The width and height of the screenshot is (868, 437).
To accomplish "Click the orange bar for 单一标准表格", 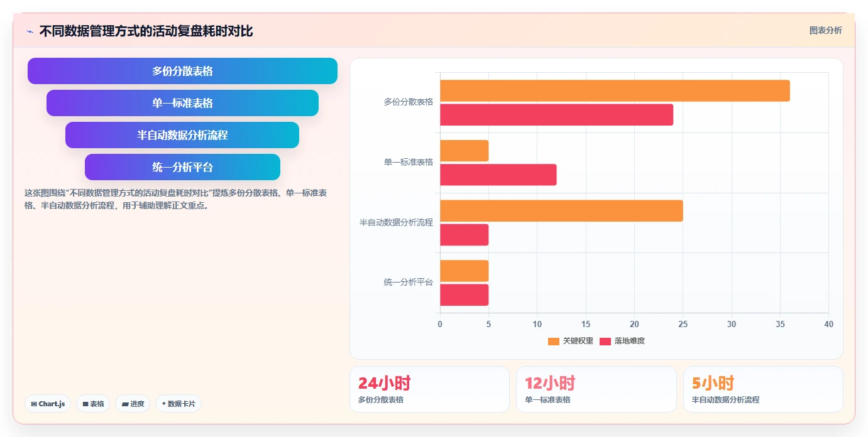I will pos(464,151).
